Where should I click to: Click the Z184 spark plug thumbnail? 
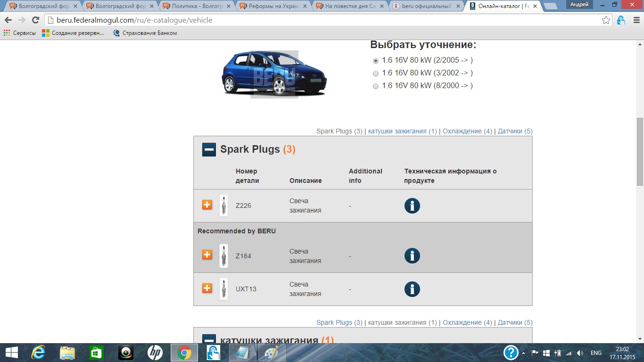(x=223, y=256)
